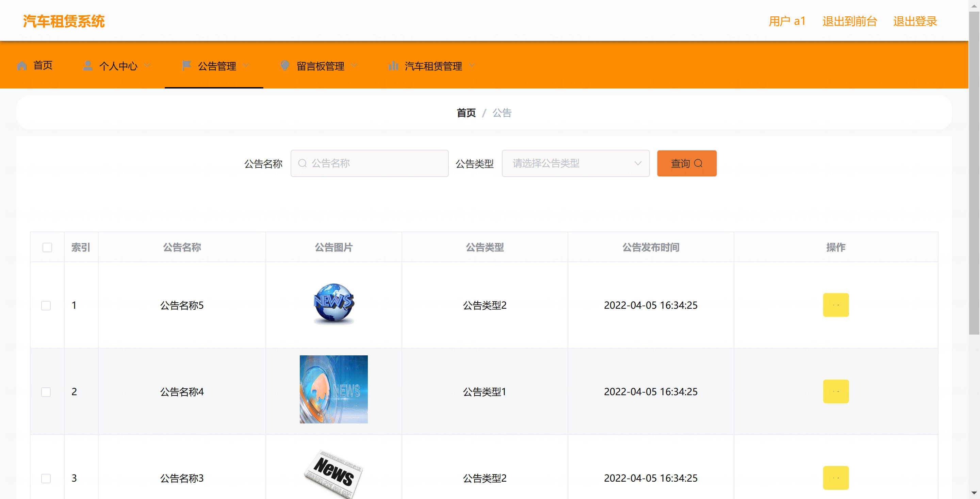Open the globe NEWS thumbnail of 公告名称5

(x=333, y=304)
